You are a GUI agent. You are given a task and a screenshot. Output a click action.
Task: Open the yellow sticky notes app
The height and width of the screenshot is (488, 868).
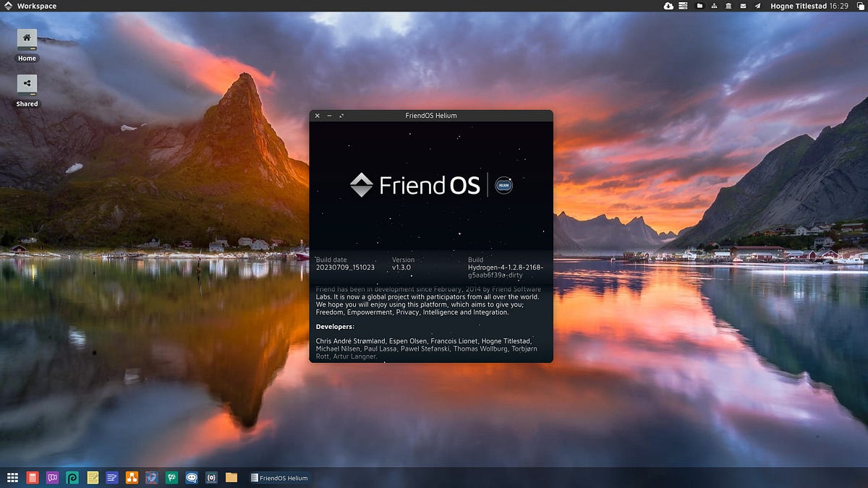93,478
